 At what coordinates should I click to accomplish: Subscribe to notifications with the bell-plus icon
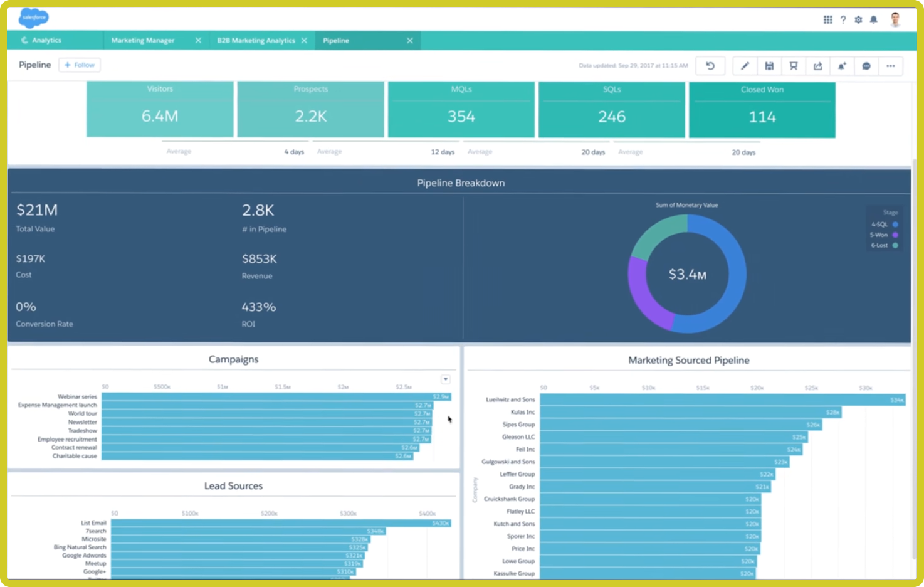842,66
